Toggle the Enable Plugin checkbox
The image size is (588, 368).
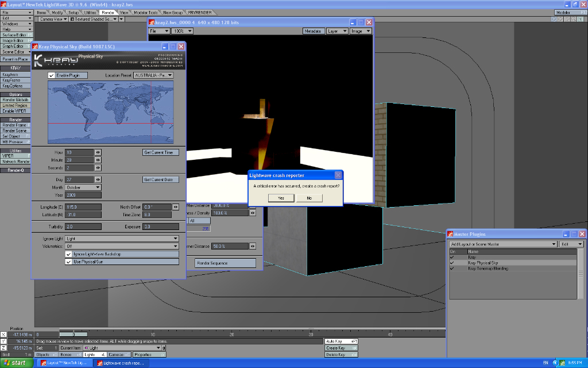(x=52, y=75)
